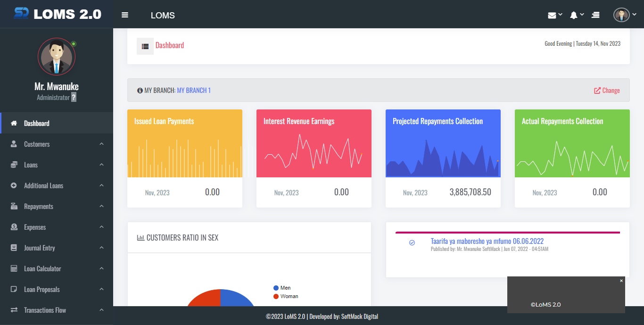Open the Taarifa ya maboresho ya mfumo announcement

(x=487, y=241)
